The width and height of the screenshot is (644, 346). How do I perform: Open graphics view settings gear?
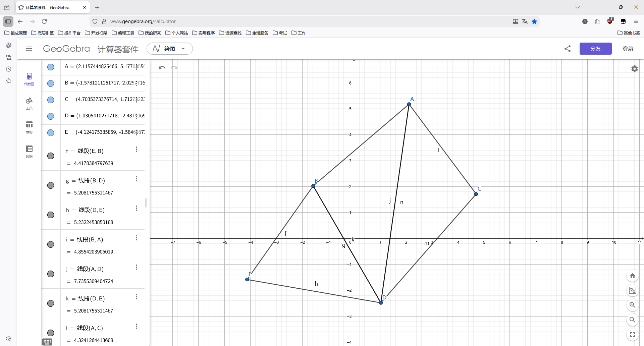(634, 69)
